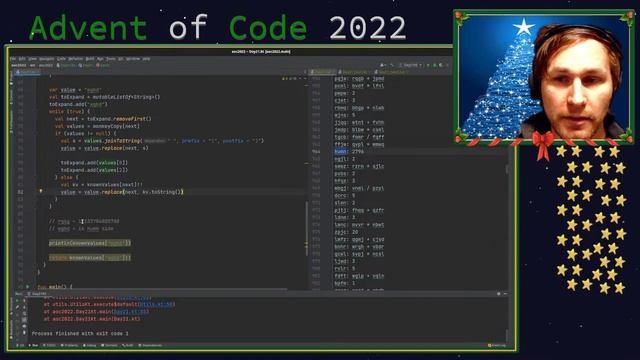Select the Day21.kt editor tab on the left
The height and width of the screenshot is (360, 640).
pyautogui.click(x=27, y=72)
